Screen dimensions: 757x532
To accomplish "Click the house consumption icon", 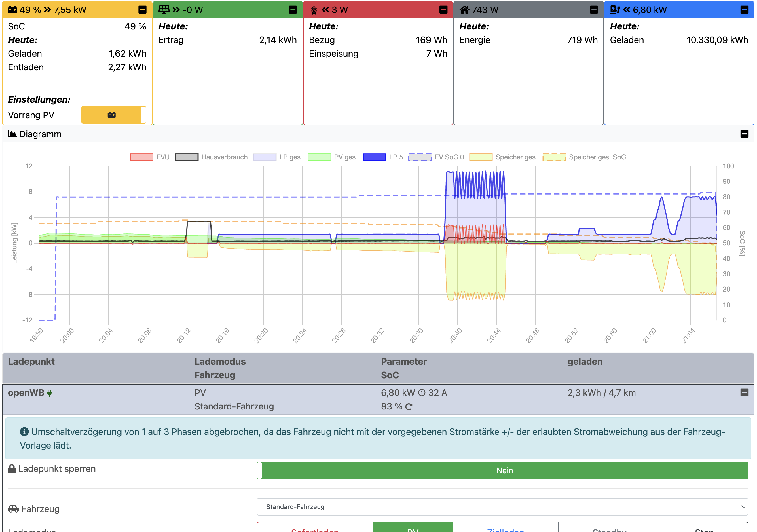I will coord(464,10).
